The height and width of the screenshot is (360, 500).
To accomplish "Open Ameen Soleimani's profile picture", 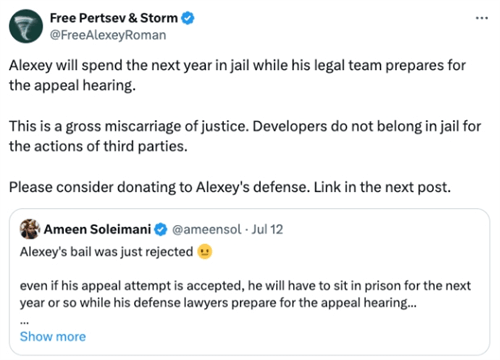I will [x=30, y=229].
